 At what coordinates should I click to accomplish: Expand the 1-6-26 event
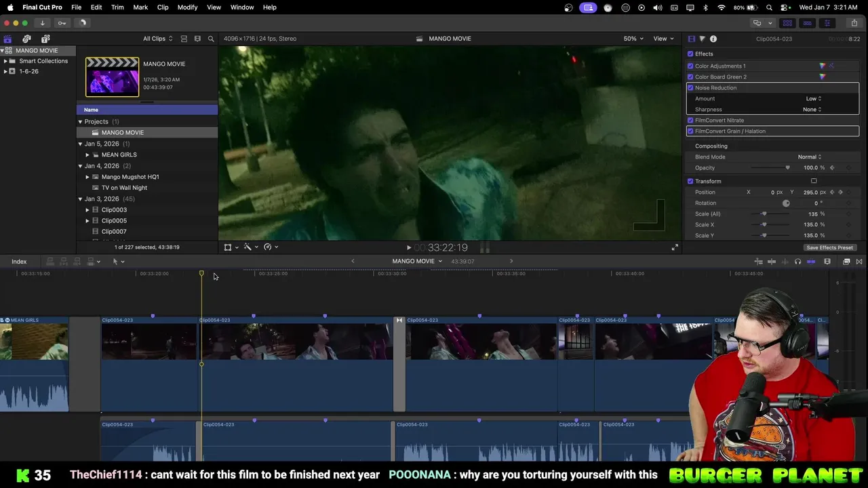5,71
